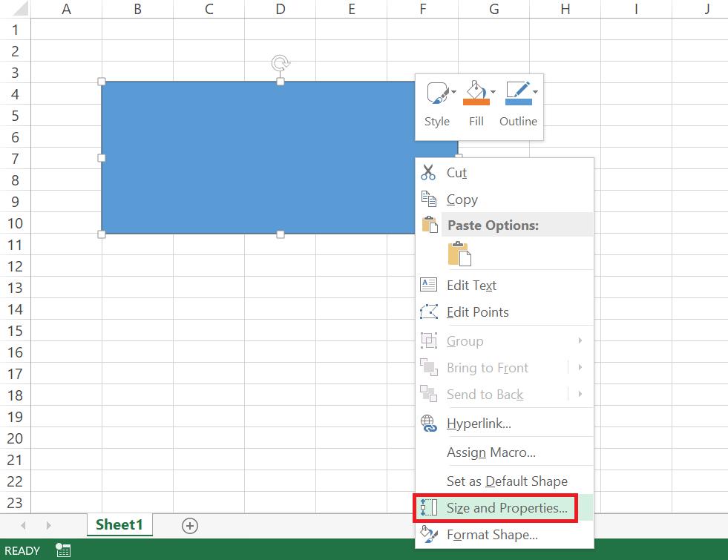Viewport: 728px width, 560px height.
Task: Click the Cut scissors icon
Action: click(428, 172)
